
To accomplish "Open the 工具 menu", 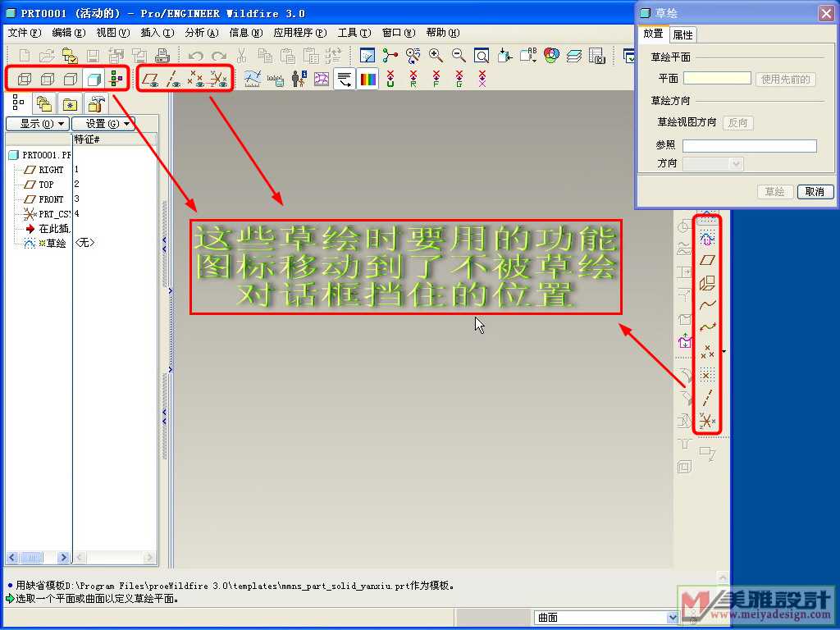I will 354,33.
